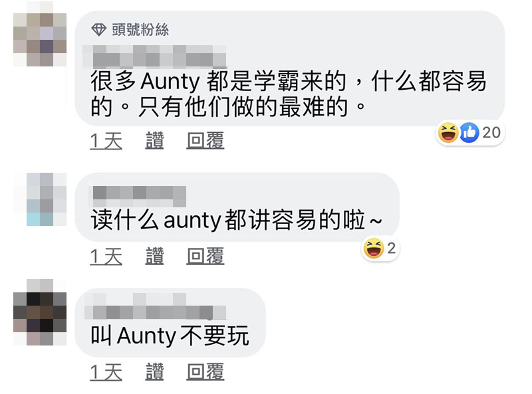Click 1天 timestamp under third comment
Image resolution: width=532 pixels, height=394 pixels.
tap(106, 372)
